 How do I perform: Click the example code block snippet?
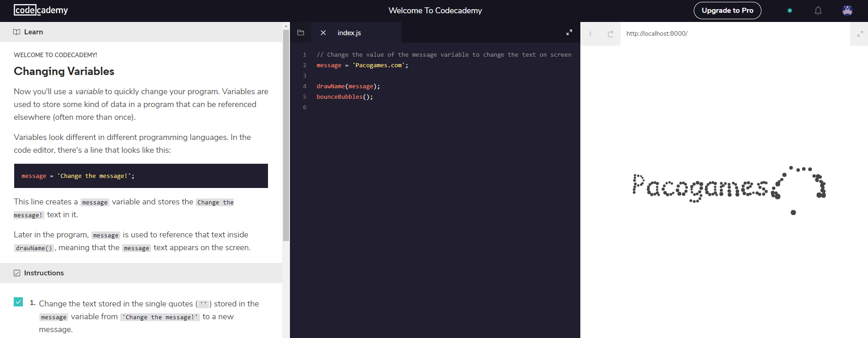tap(141, 176)
